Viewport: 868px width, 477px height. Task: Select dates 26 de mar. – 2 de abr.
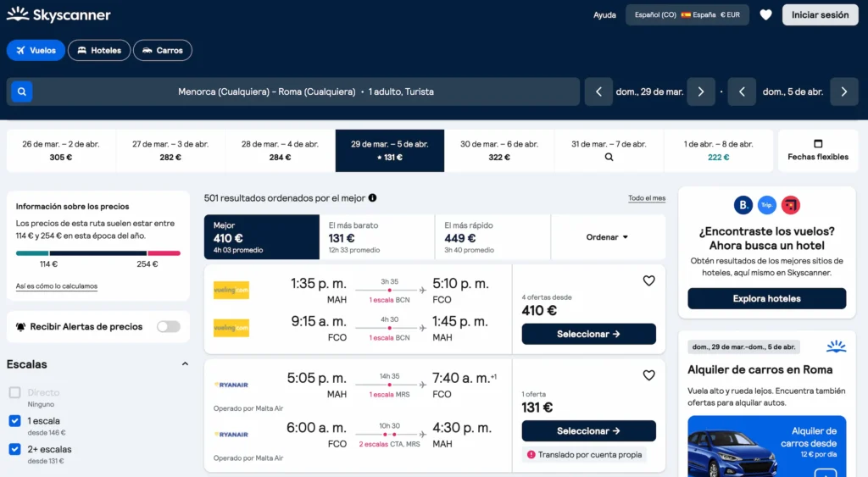61,151
